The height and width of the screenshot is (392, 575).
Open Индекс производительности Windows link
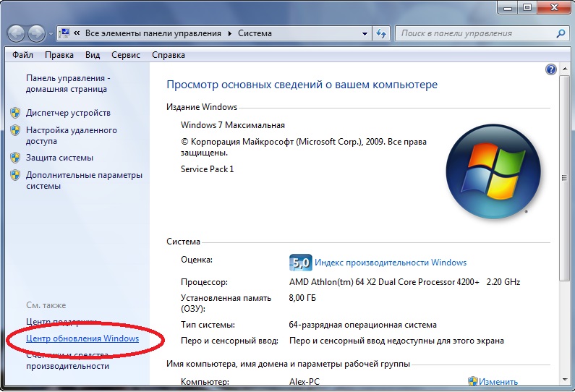coord(391,263)
